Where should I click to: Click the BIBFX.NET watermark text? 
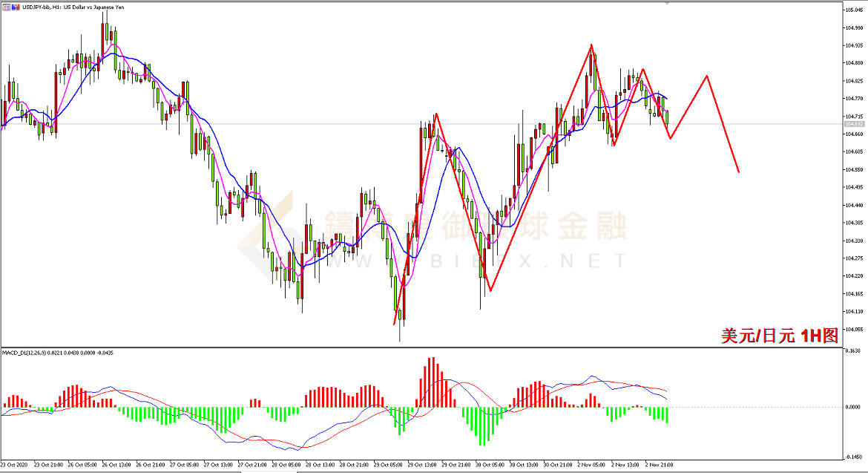click(478, 261)
